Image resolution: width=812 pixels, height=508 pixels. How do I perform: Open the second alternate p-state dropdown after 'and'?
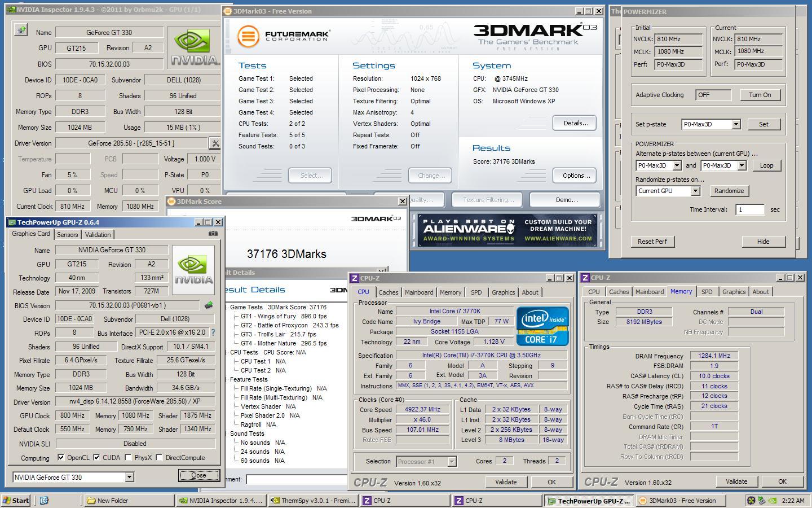tap(742, 165)
